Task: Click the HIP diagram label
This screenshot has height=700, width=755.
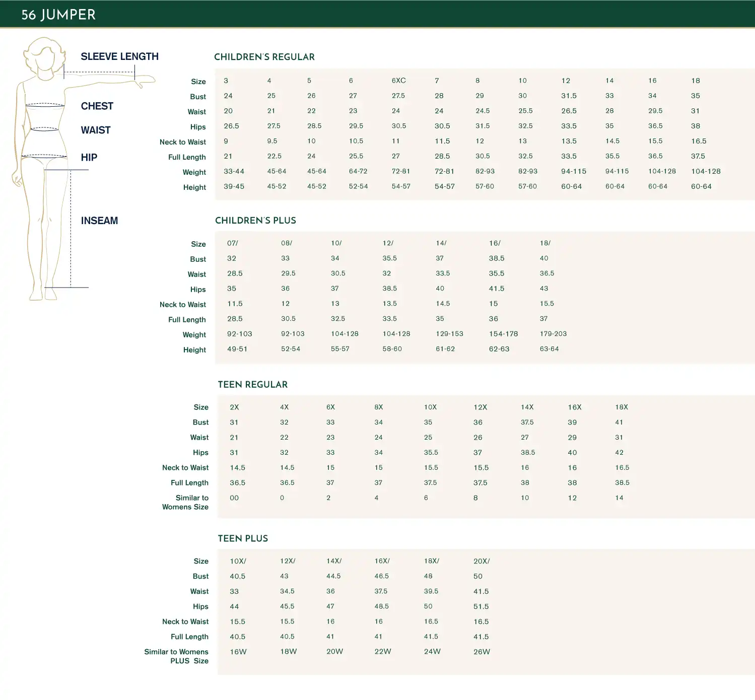Action: [89, 158]
